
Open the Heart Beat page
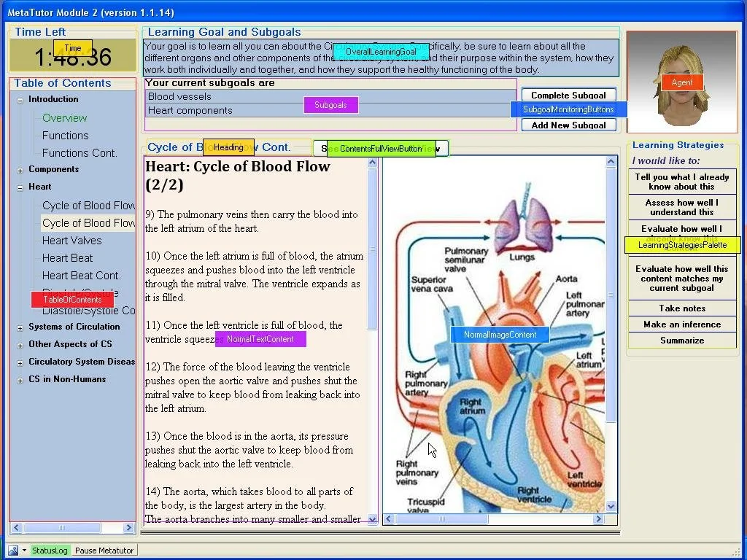click(x=67, y=259)
